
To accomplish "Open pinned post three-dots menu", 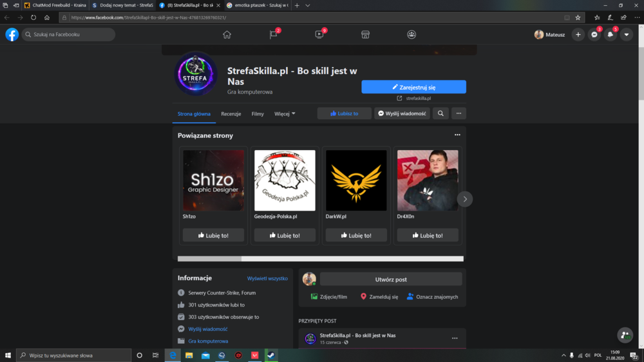I will (x=455, y=338).
